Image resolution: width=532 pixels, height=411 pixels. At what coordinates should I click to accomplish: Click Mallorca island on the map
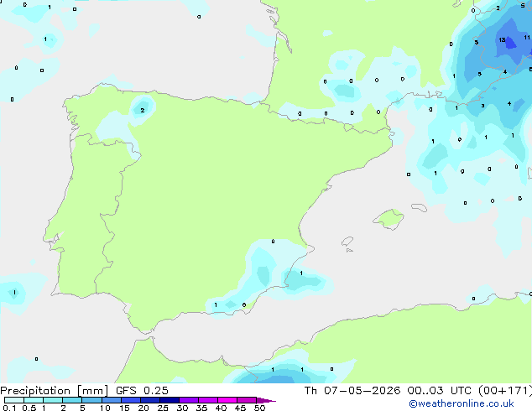tap(389, 220)
